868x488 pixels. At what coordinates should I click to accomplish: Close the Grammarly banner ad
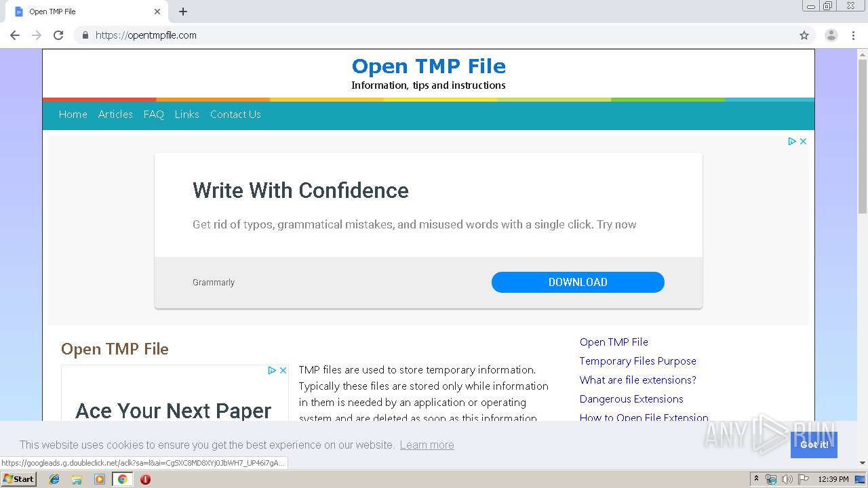[803, 141]
